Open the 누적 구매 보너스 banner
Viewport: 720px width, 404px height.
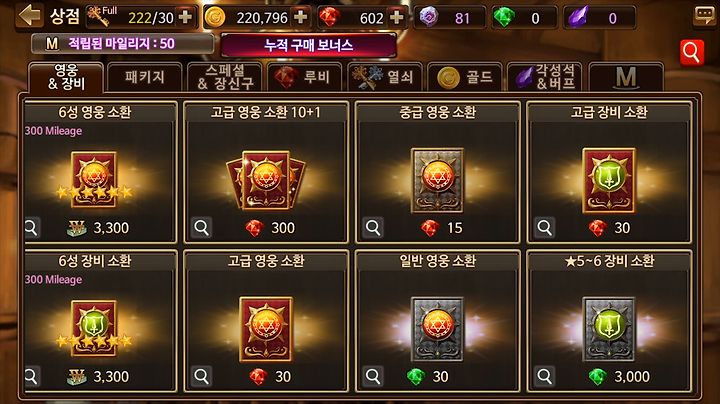click(x=309, y=45)
